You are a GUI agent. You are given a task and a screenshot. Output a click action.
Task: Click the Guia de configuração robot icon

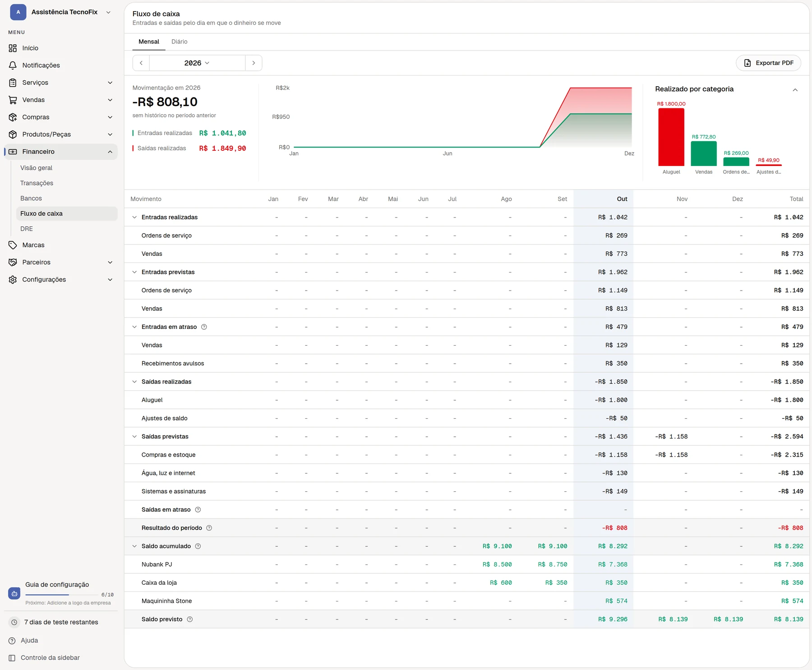tap(14, 593)
